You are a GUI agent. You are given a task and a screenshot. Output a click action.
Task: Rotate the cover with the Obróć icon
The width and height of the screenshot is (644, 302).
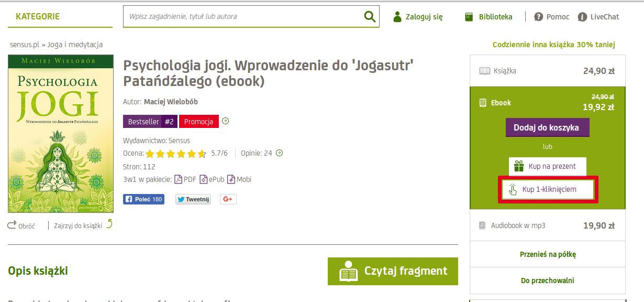[x=12, y=225]
